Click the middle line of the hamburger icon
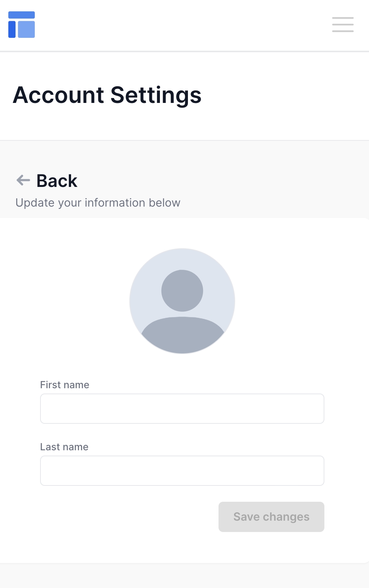The height and width of the screenshot is (588, 369). [x=343, y=25]
